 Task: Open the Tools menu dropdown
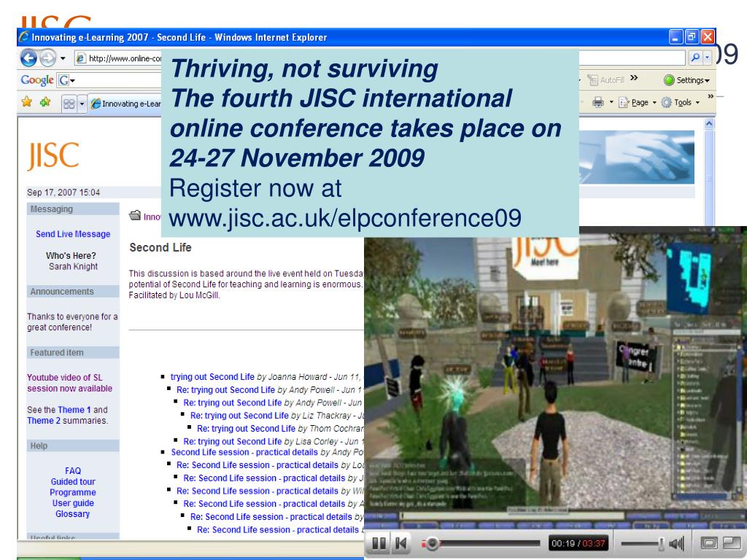tap(681, 102)
